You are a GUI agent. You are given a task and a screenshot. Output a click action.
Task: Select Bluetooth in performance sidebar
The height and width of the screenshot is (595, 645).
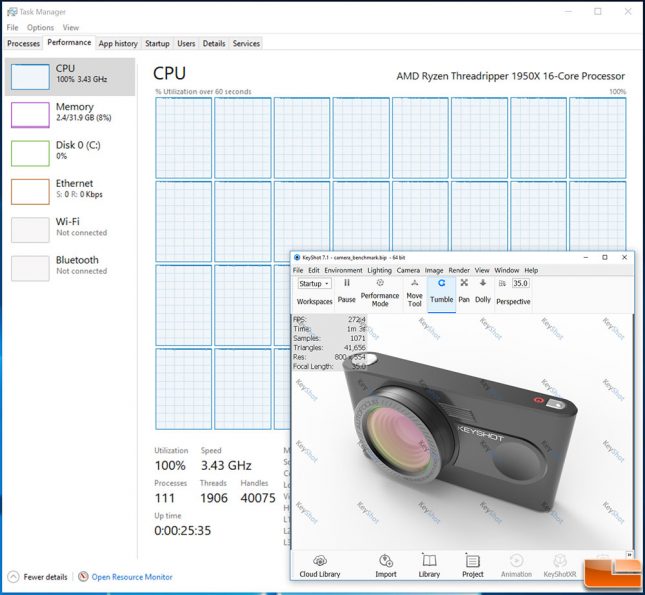point(70,268)
